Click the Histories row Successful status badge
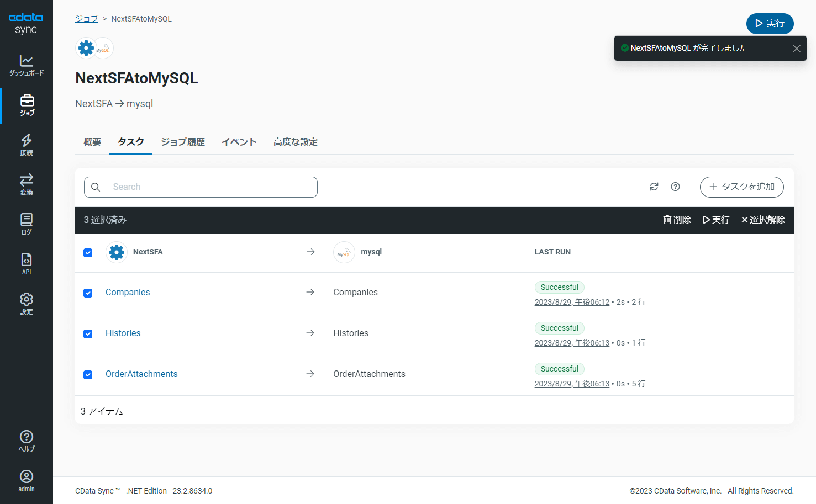Viewport: 816px width, 504px height. pos(560,328)
